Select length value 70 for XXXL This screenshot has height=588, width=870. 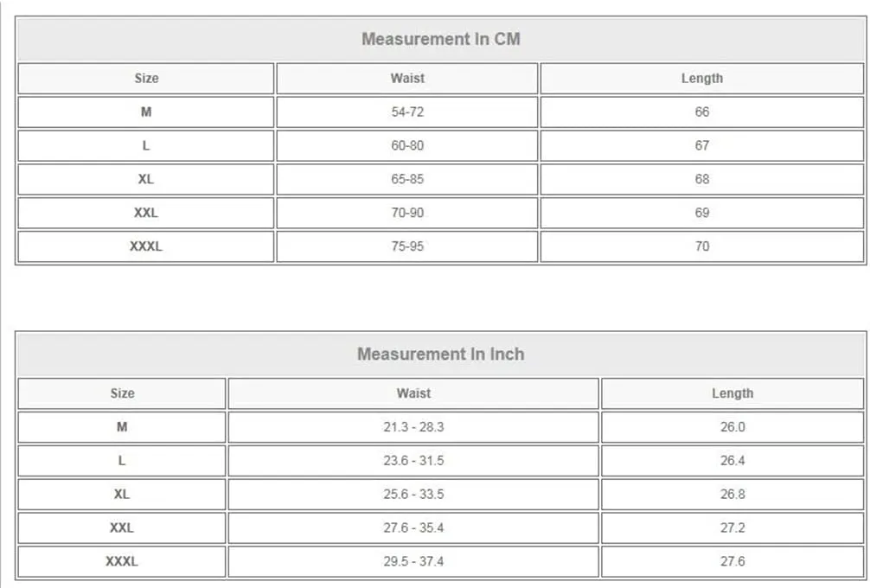tap(702, 246)
